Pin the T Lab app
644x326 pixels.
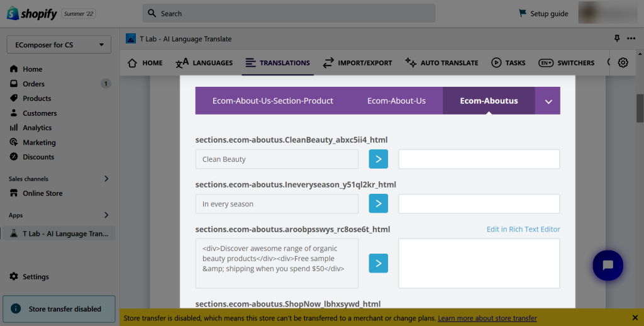(x=617, y=38)
